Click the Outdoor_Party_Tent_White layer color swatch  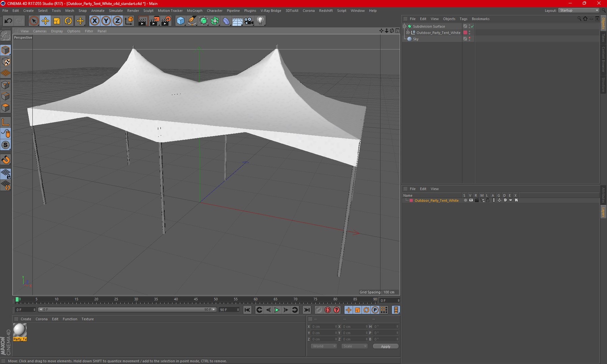[411, 201]
